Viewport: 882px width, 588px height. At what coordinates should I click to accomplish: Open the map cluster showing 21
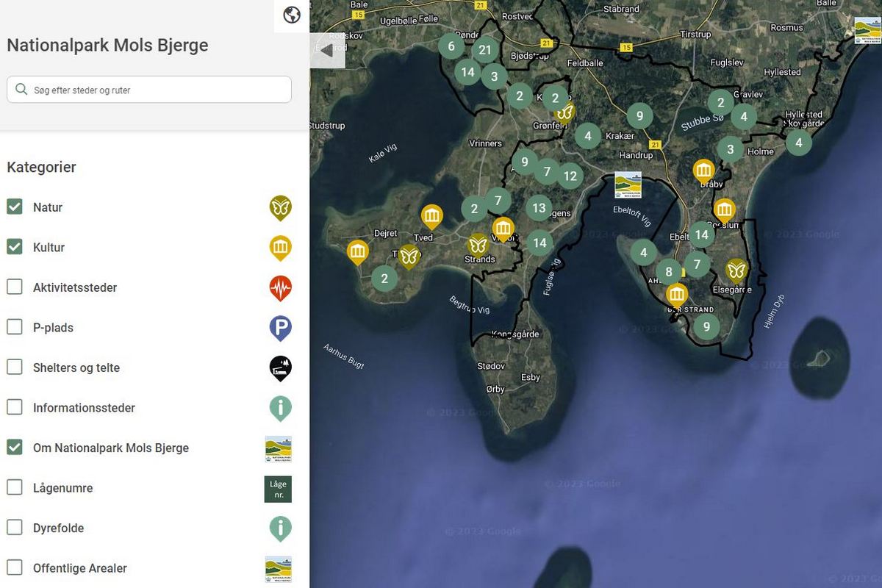coord(484,50)
